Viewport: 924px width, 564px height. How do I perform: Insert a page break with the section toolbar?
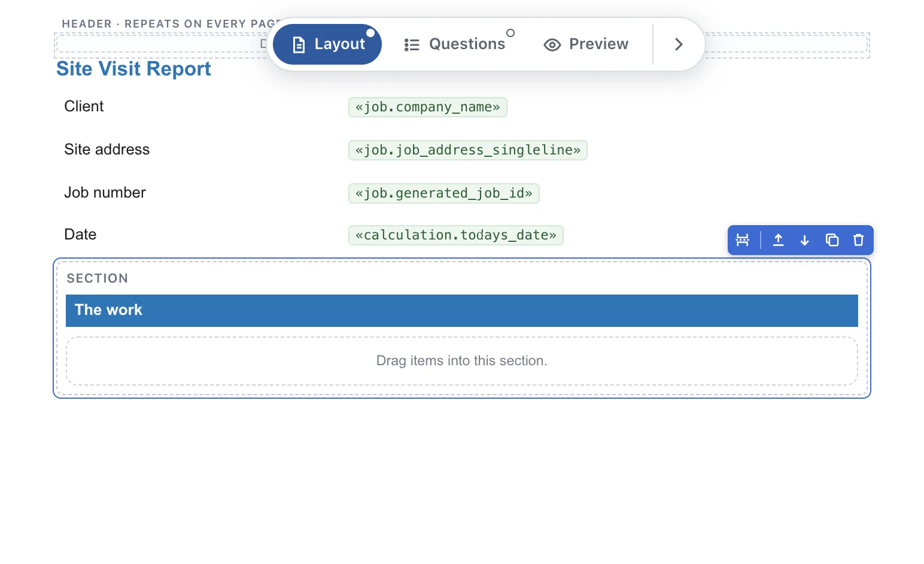point(742,240)
